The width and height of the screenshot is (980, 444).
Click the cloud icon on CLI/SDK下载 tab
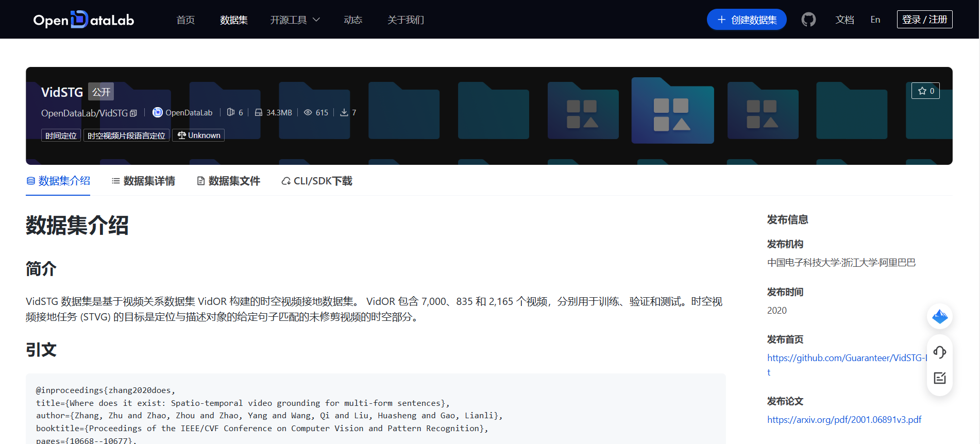click(286, 181)
